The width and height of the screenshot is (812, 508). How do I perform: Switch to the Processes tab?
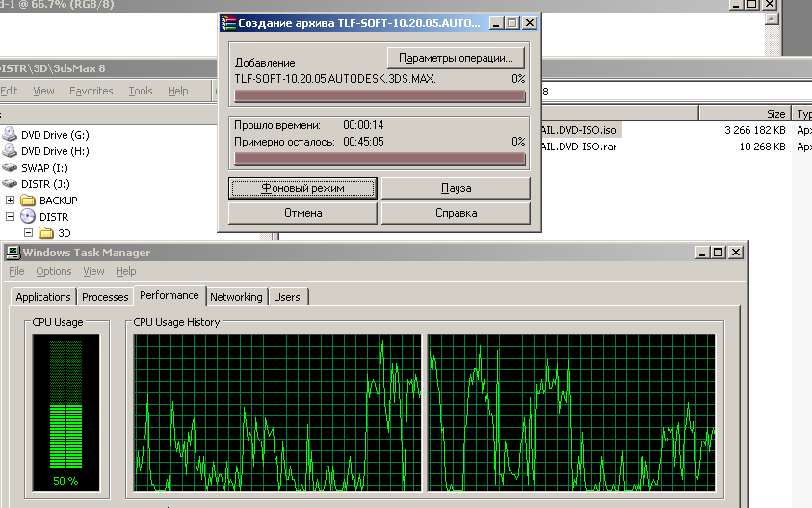tap(105, 297)
